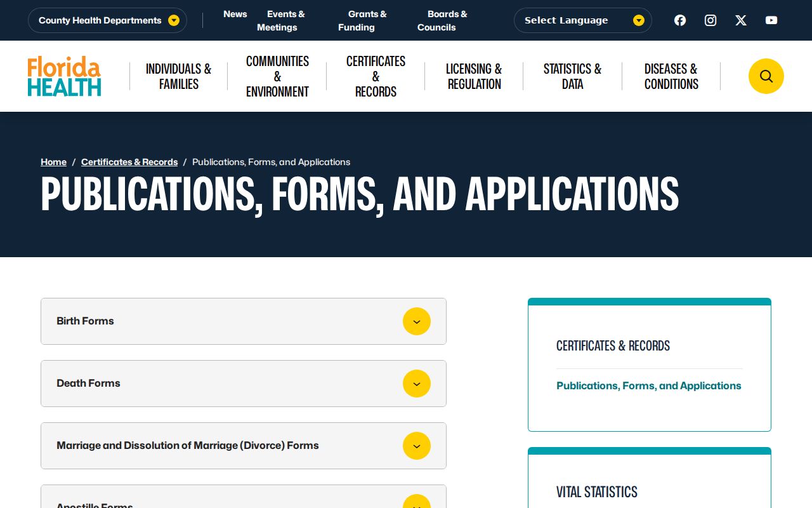Viewport: 812px width, 508px height.
Task: Open the Florida Health X profile
Action: [x=741, y=20]
